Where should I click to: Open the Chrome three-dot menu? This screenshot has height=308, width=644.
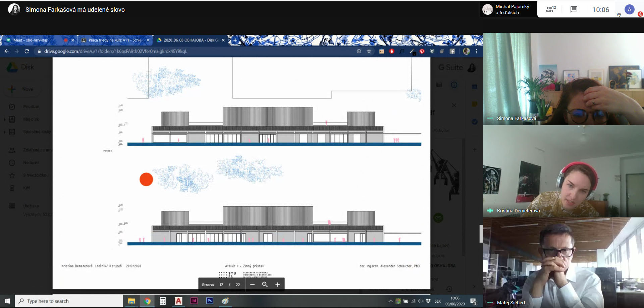click(x=476, y=51)
